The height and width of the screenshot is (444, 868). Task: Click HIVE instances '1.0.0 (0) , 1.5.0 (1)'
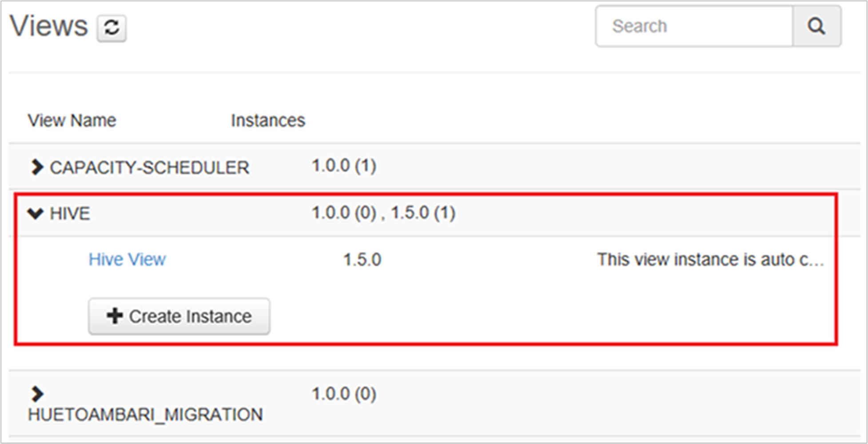point(383,213)
